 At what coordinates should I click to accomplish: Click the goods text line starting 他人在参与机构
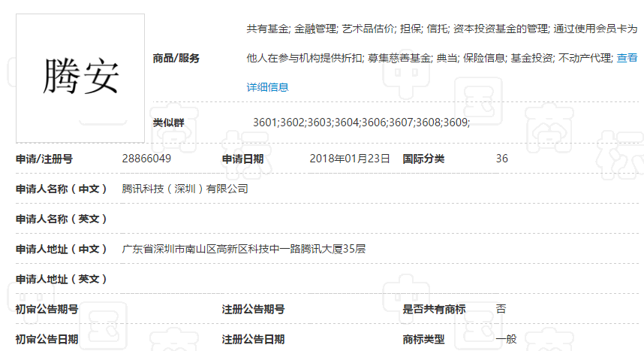[x=430, y=59]
